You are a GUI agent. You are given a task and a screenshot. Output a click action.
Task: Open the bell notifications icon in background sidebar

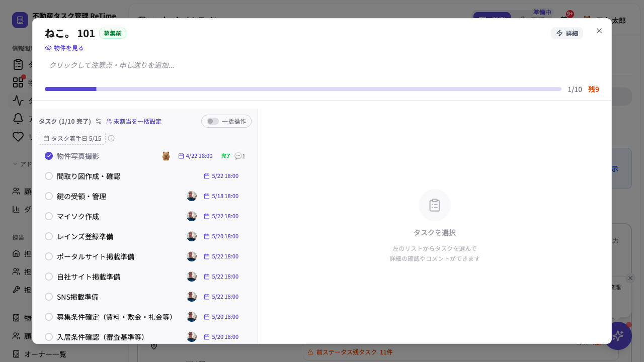[18, 119]
